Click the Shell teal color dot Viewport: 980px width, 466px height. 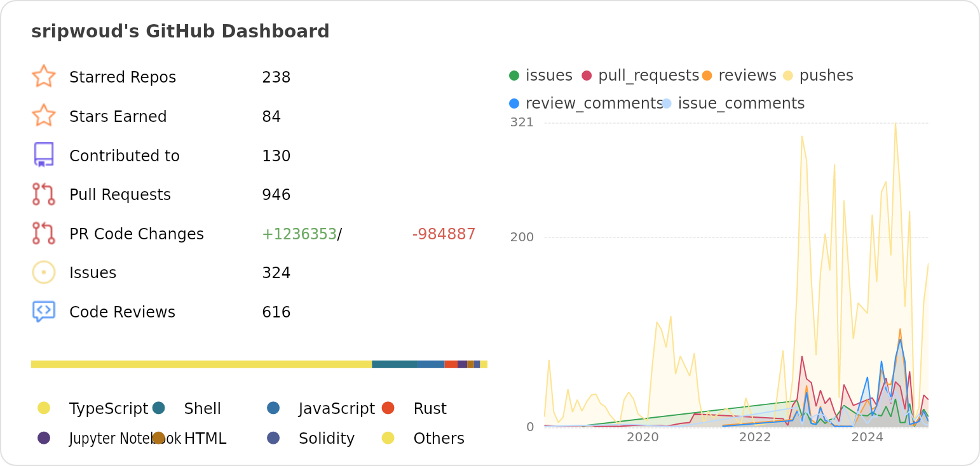click(159, 408)
